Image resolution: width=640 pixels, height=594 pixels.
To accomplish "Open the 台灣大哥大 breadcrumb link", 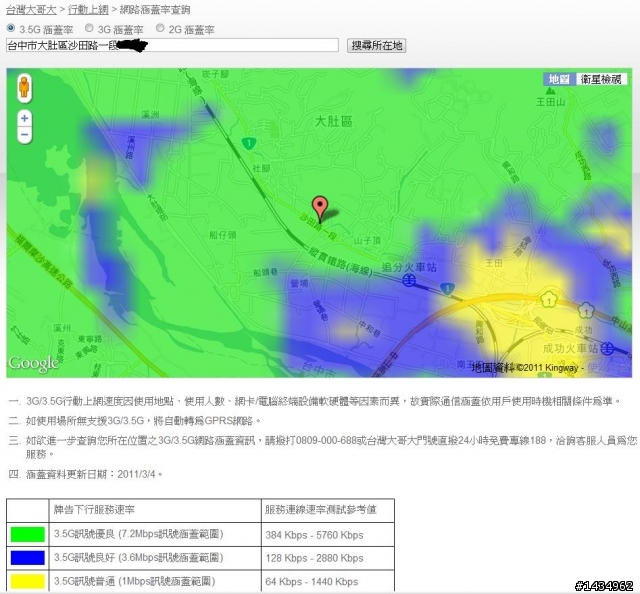I will point(31,9).
